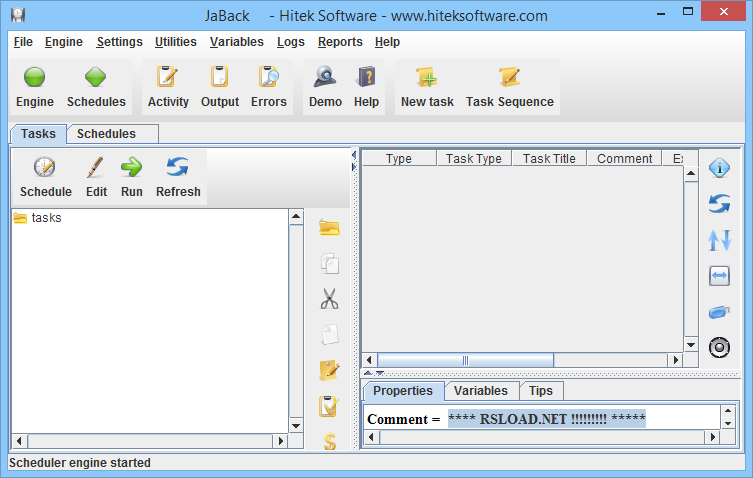
Task: Click the blue eraser icon
Action: point(719,312)
